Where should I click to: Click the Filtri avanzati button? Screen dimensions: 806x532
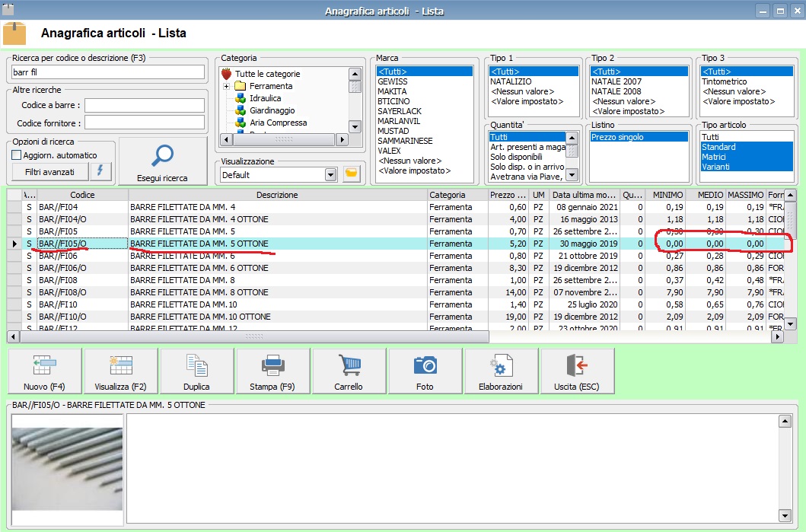[49, 172]
